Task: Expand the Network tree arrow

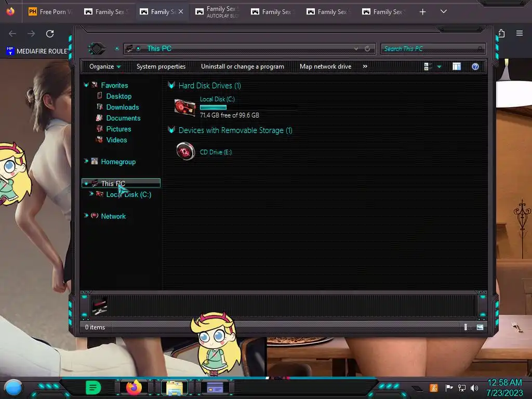Action: tap(86, 216)
